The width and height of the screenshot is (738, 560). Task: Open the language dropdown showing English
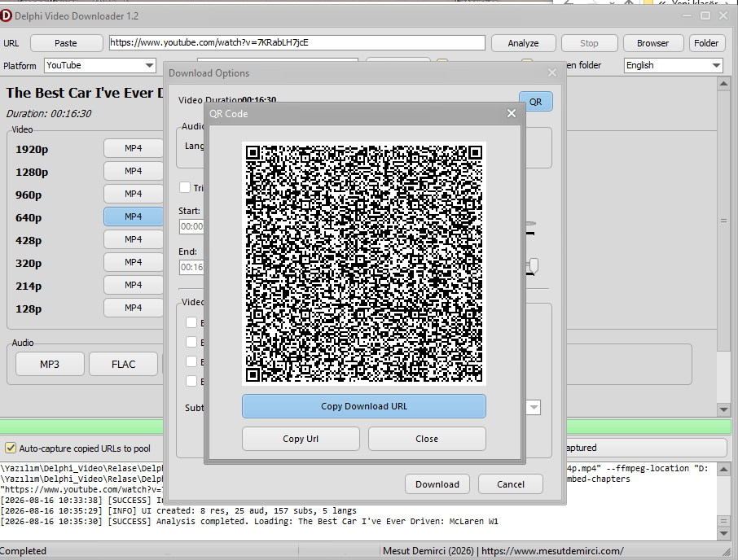click(674, 65)
